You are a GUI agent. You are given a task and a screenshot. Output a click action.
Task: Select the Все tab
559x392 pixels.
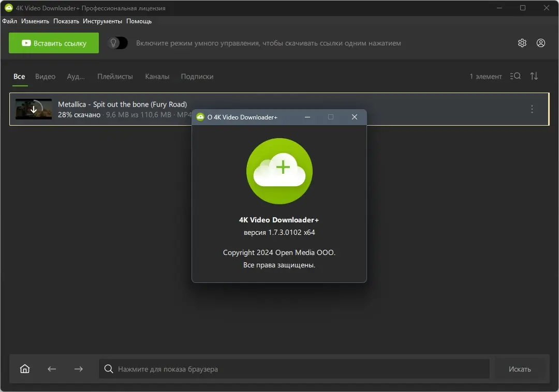(19, 76)
